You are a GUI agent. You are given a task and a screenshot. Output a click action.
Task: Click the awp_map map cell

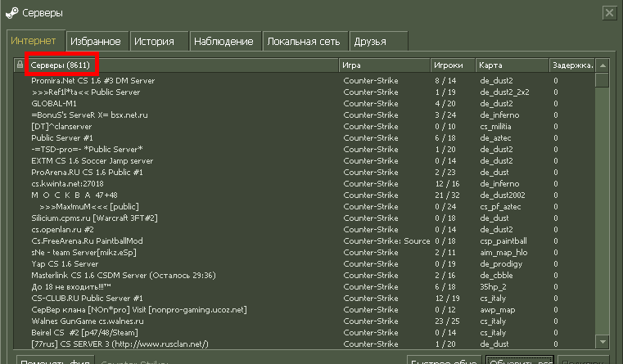tap(498, 310)
